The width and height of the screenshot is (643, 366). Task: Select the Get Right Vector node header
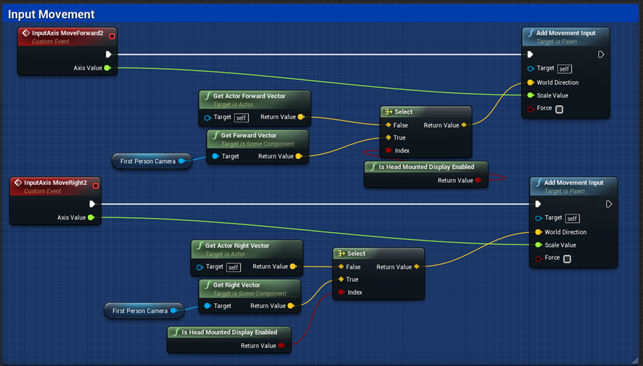pos(250,289)
